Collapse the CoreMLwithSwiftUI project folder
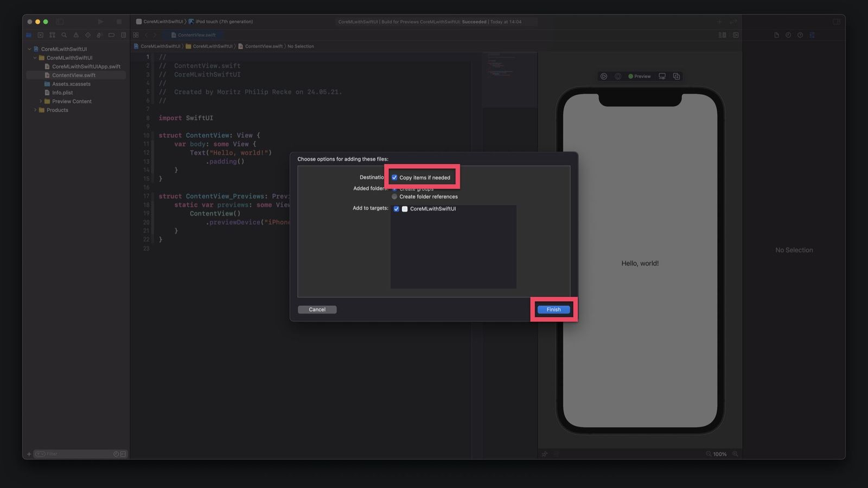The height and width of the screenshot is (488, 868). click(x=34, y=57)
